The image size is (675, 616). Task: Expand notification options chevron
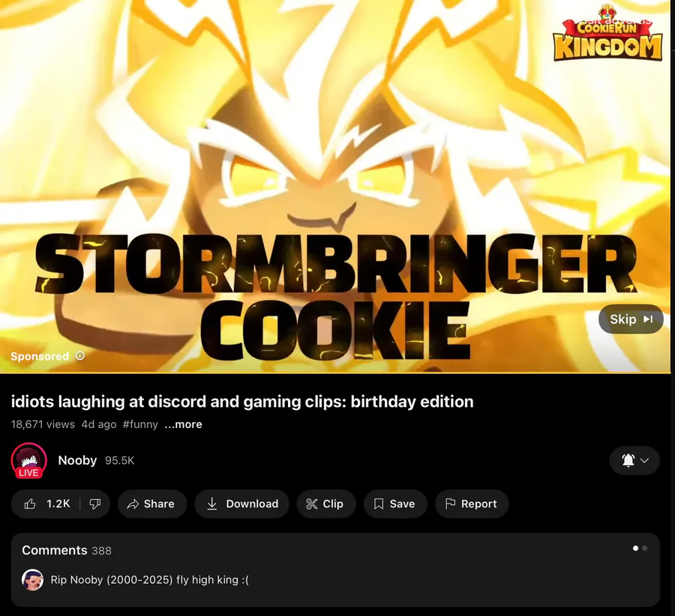(645, 460)
